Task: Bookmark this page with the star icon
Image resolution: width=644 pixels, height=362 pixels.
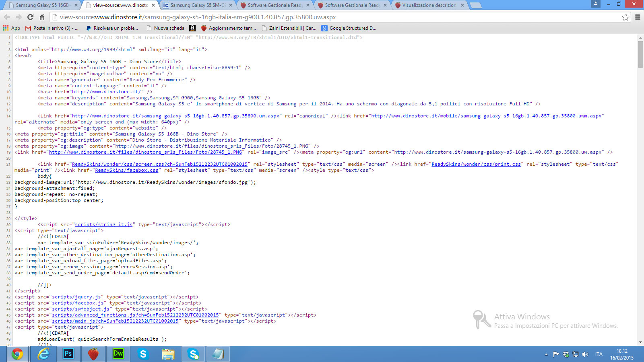Action: pos(625,17)
